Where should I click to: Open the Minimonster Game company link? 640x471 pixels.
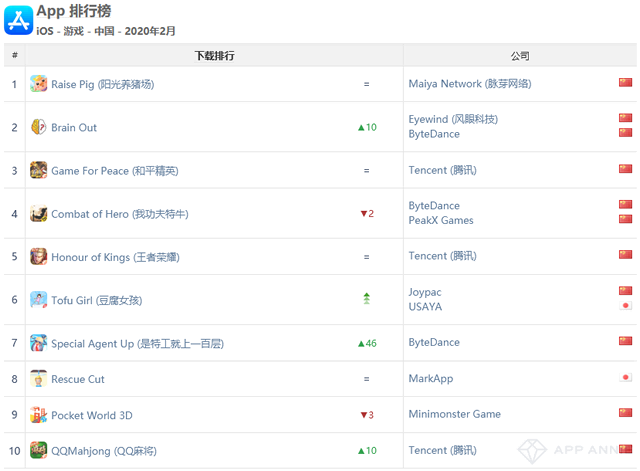click(454, 414)
